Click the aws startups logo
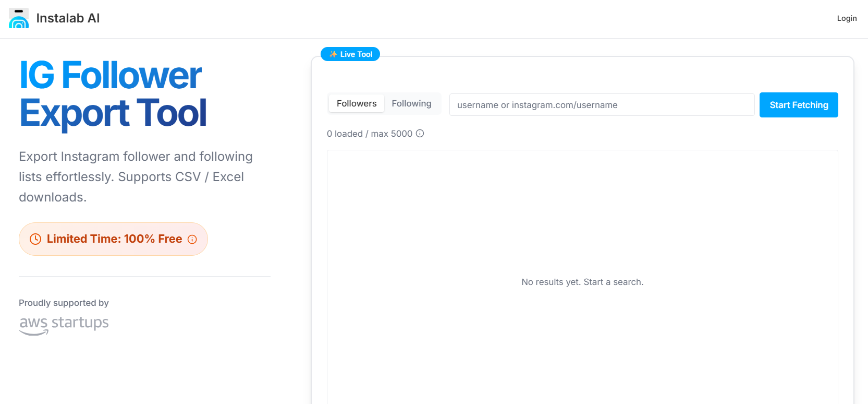868x404 pixels. [64, 325]
